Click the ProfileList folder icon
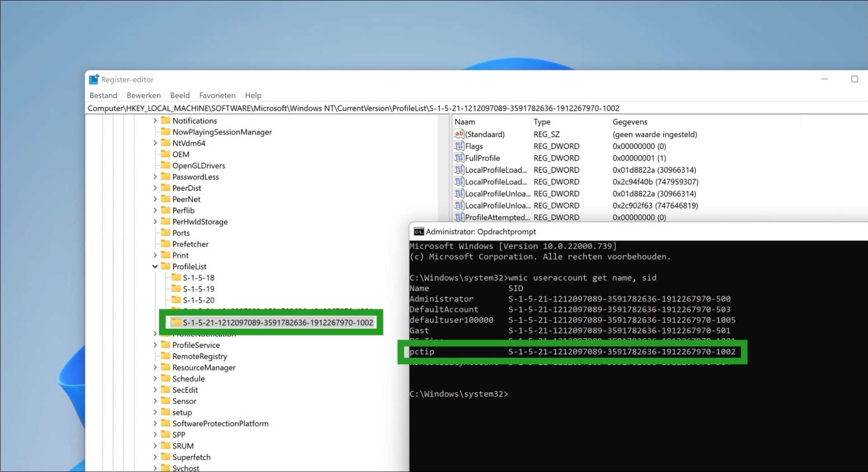 pos(165,266)
